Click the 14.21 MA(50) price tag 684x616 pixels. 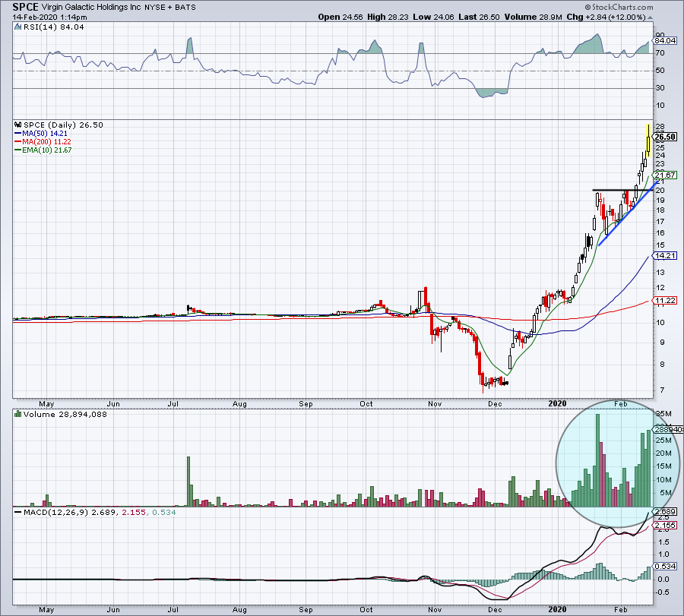pyautogui.click(x=665, y=255)
